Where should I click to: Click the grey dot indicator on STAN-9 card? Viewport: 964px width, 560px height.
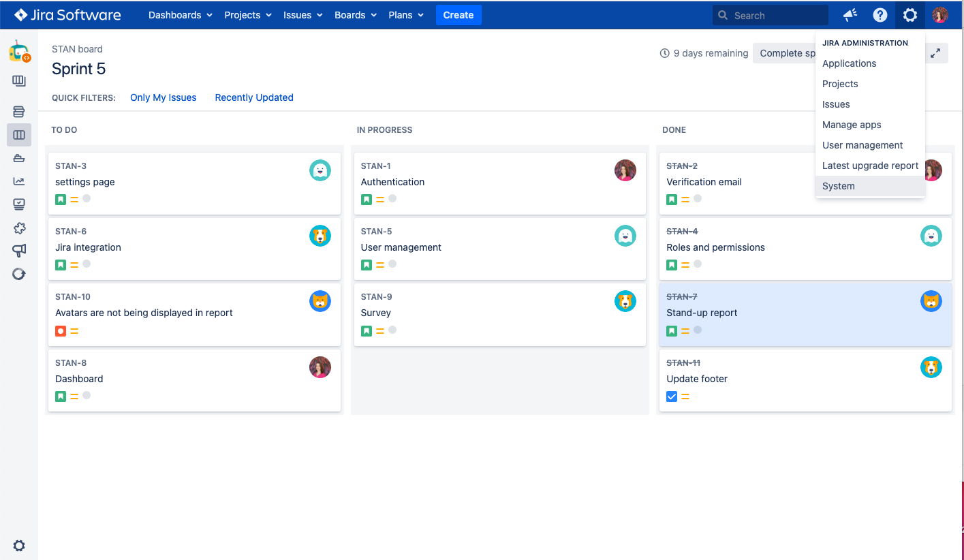(392, 330)
